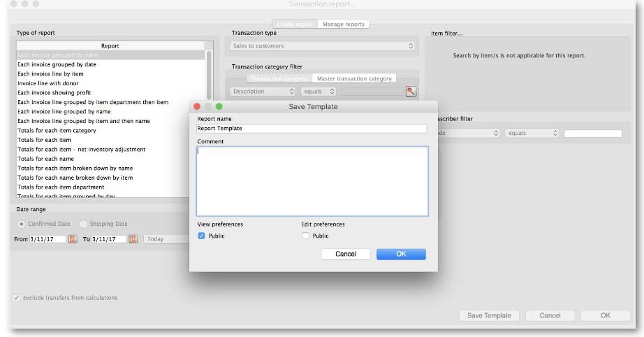Switch to the Manage reports tab
This screenshot has height=337, width=644.
(x=343, y=24)
